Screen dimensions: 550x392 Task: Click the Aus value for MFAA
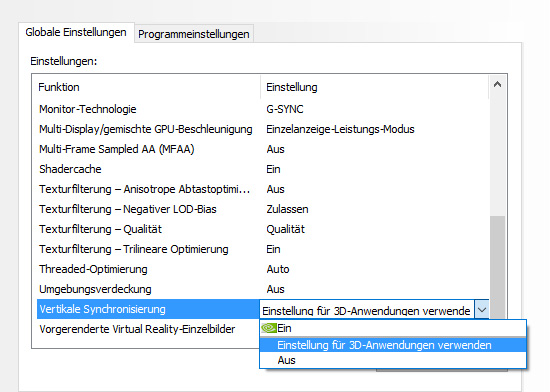pyautogui.click(x=275, y=149)
